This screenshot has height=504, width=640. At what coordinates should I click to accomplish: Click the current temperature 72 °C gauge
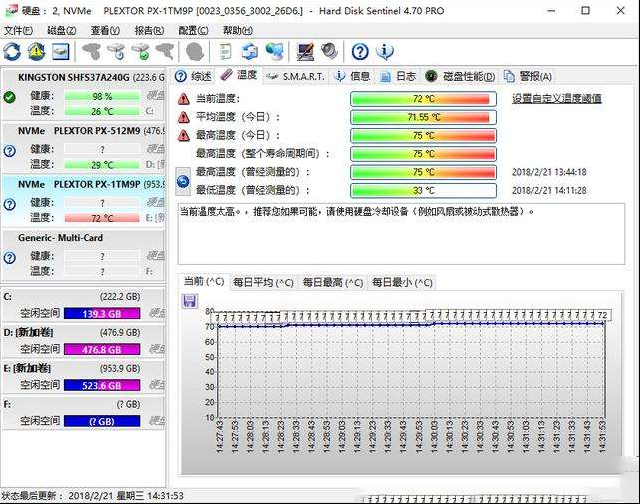pyautogui.click(x=423, y=99)
